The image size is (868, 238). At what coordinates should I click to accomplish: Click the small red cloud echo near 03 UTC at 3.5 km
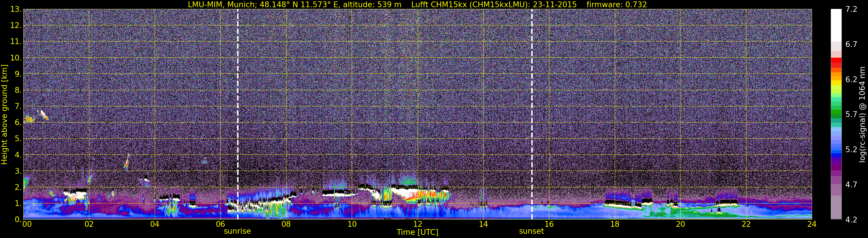[x=127, y=163]
